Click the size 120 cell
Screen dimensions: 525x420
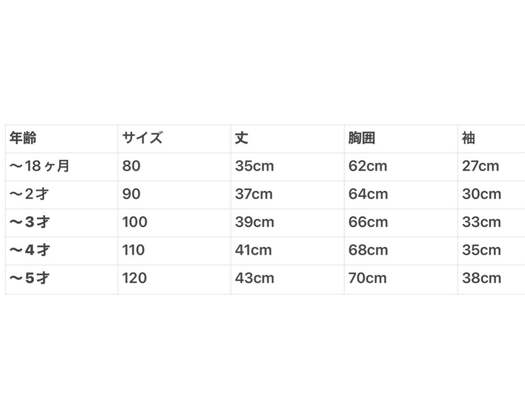click(x=135, y=279)
